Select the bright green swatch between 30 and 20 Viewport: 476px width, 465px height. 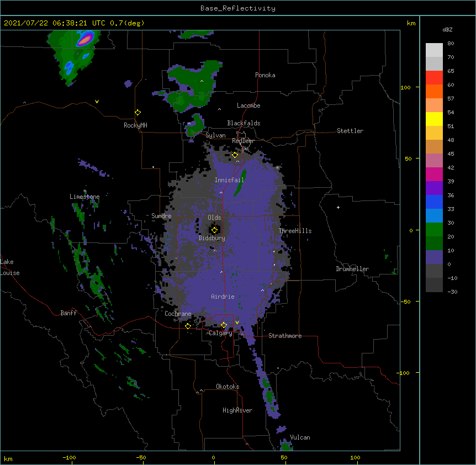pos(434,230)
